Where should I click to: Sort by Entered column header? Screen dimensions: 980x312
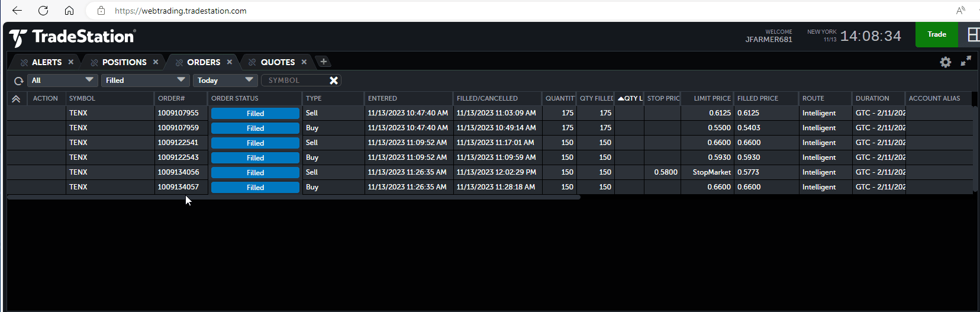[409, 98]
